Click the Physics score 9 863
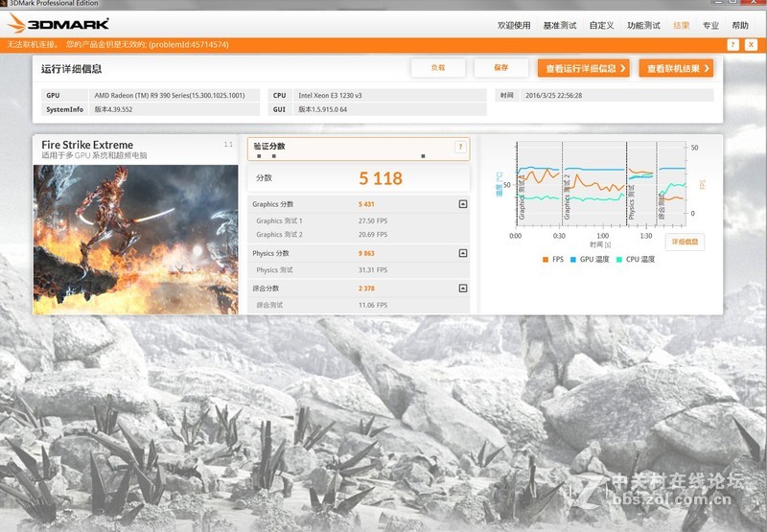 (366, 253)
